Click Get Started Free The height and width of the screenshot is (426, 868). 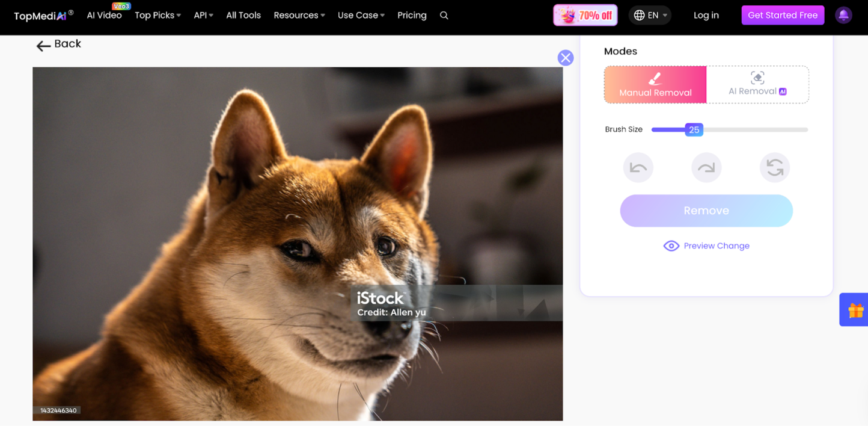(x=783, y=15)
